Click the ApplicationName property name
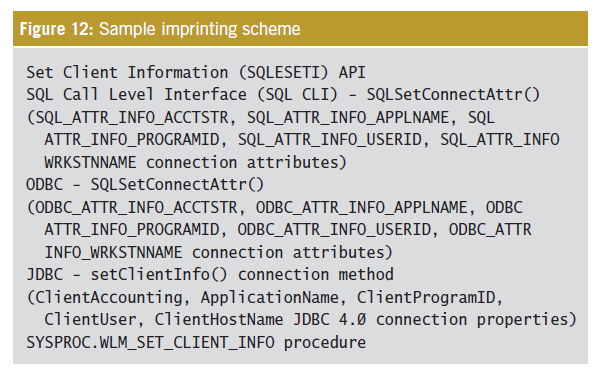The image size is (606, 377). (270, 298)
